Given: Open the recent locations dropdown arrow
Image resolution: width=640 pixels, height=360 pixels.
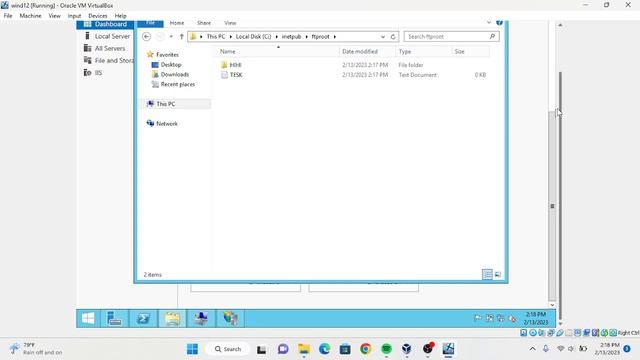Looking at the screenshot, I should coord(171,37).
